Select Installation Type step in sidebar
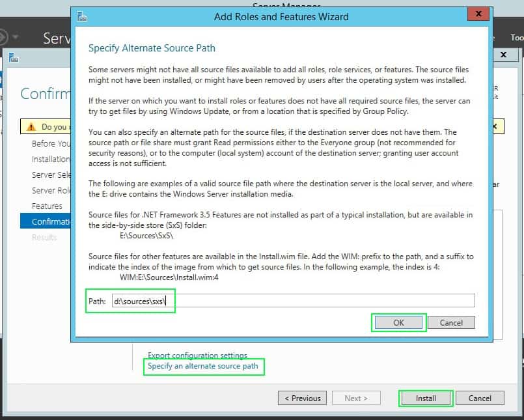This screenshot has height=420, width=524. (51, 159)
